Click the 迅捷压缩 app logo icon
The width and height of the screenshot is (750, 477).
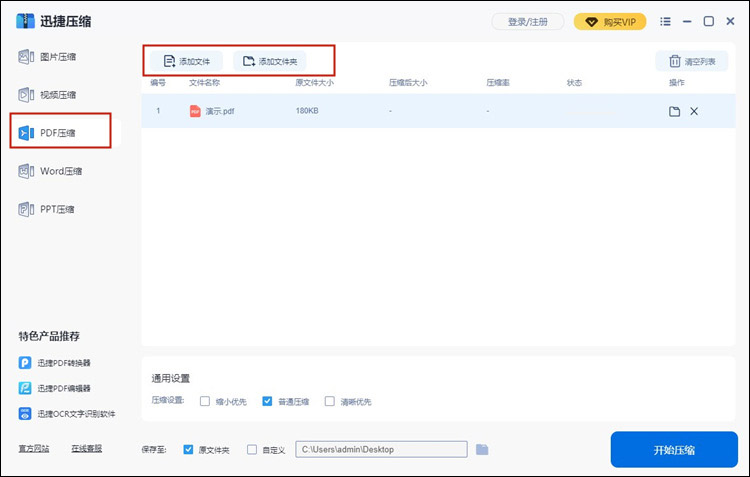[x=25, y=21]
